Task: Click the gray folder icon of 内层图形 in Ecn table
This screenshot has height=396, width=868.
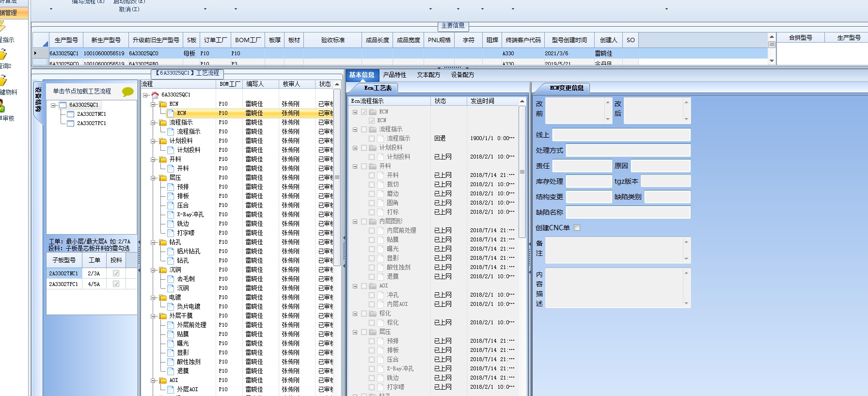Action: coord(373,222)
